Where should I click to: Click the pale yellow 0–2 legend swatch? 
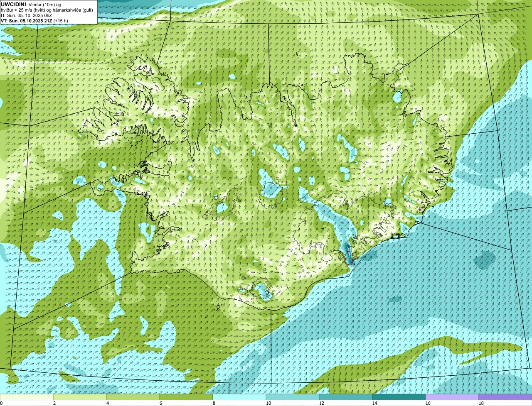tap(27, 397)
